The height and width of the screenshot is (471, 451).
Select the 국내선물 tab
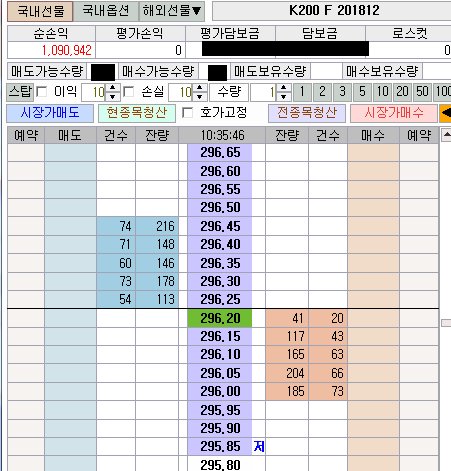pos(40,11)
